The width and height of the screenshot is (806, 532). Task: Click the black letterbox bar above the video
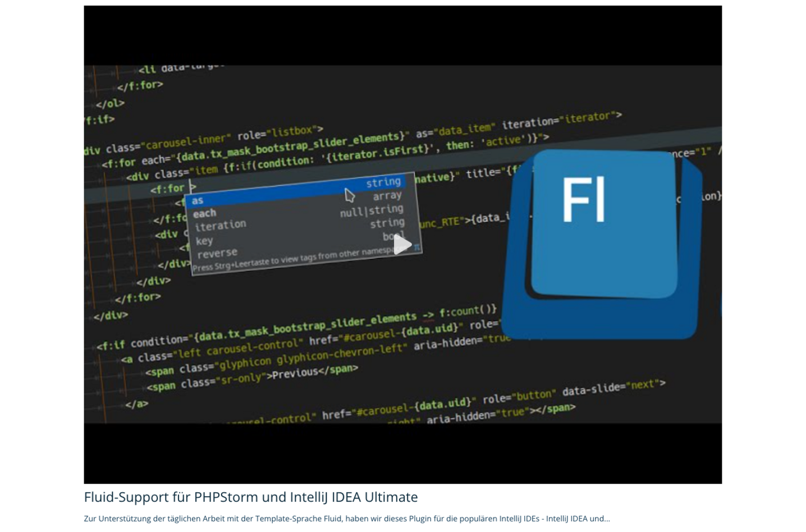click(402, 35)
